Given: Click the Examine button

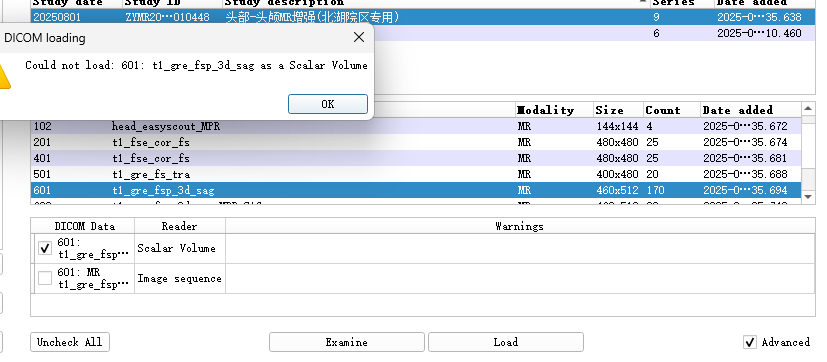Looking at the screenshot, I should (x=347, y=342).
